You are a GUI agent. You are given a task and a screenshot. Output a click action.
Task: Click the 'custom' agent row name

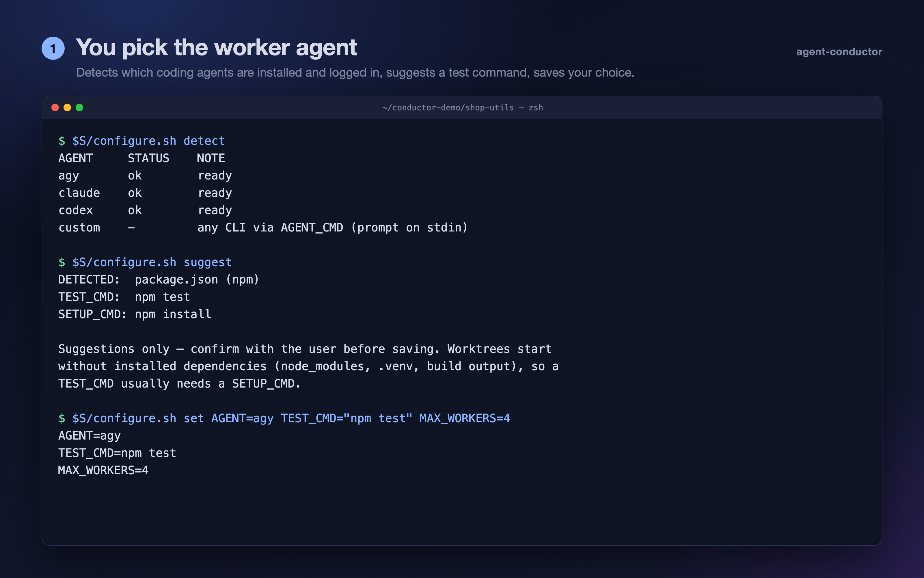pyautogui.click(x=79, y=228)
